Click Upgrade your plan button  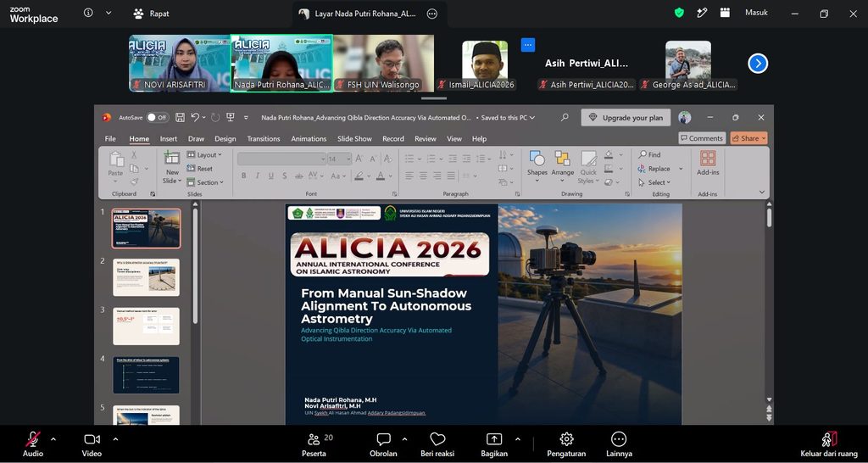(626, 117)
